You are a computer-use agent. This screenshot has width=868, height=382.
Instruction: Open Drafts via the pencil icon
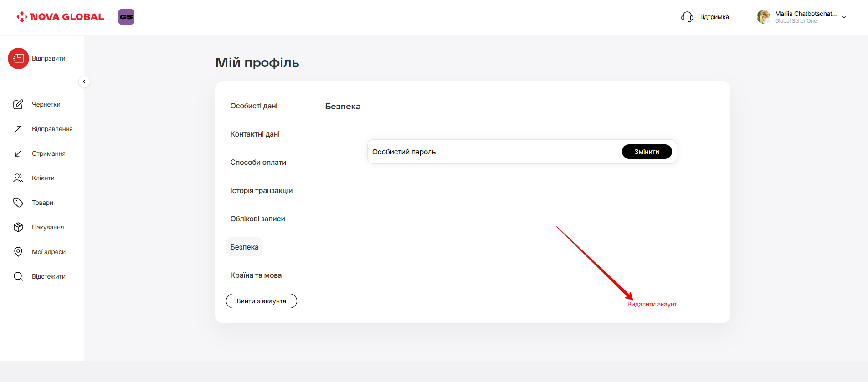click(18, 104)
